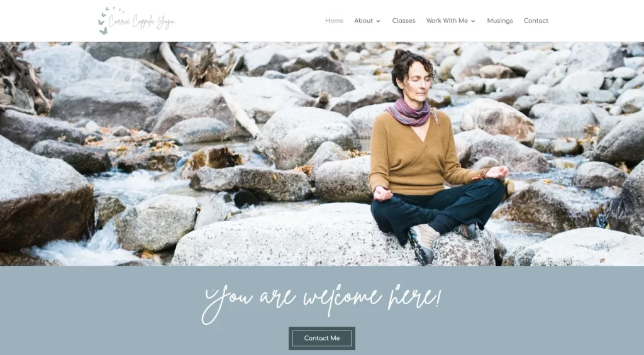Click the woman's purple scarf in the photo
644x355 pixels.
[x=411, y=112]
